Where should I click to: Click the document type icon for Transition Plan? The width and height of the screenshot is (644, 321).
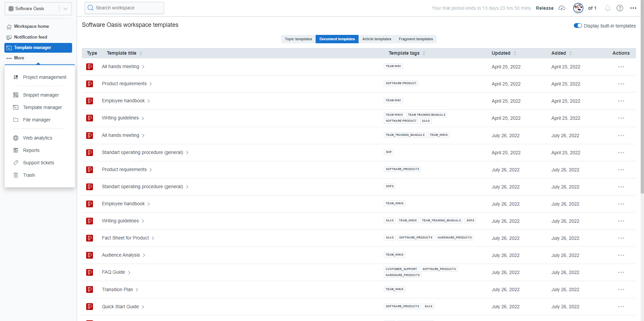pyautogui.click(x=90, y=289)
